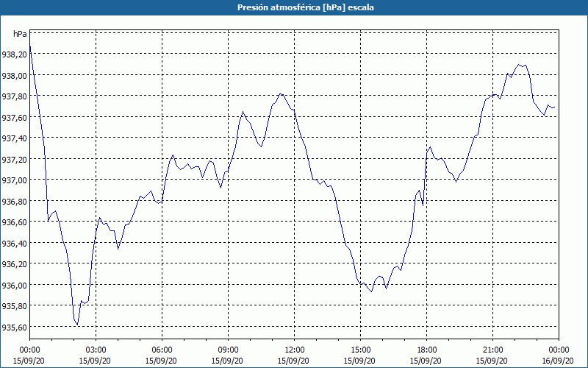Click the 16/09/20 date label

[559, 361]
